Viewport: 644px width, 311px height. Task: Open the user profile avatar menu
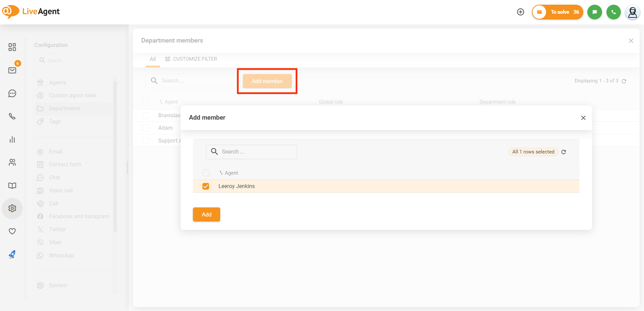click(x=632, y=12)
